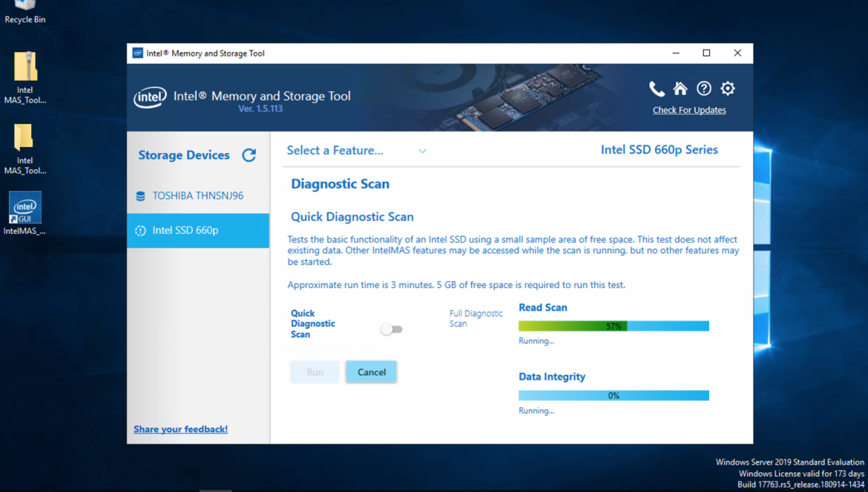Click the Read Scan label
Viewport: 868px width, 492px height.
pos(543,308)
